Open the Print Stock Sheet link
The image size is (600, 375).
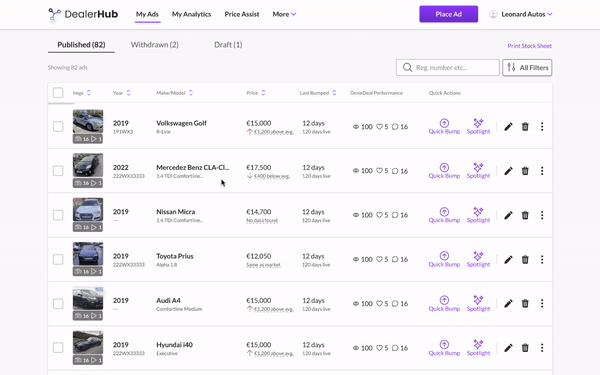pyautogui.click(x=529, y=46)
